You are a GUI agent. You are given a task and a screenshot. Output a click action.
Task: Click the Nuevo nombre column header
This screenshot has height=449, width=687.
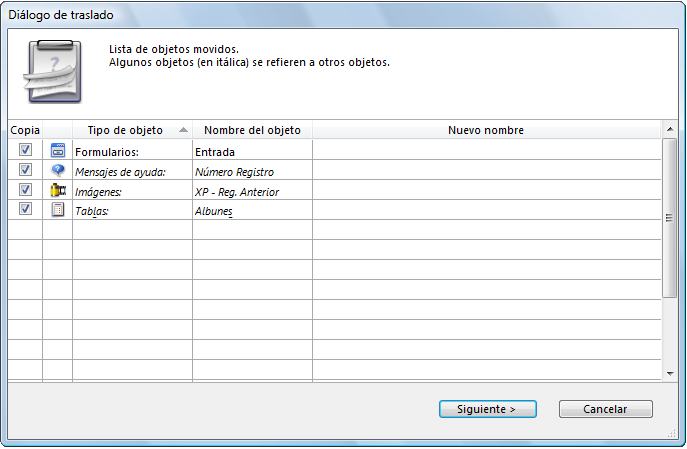[486, 130]
